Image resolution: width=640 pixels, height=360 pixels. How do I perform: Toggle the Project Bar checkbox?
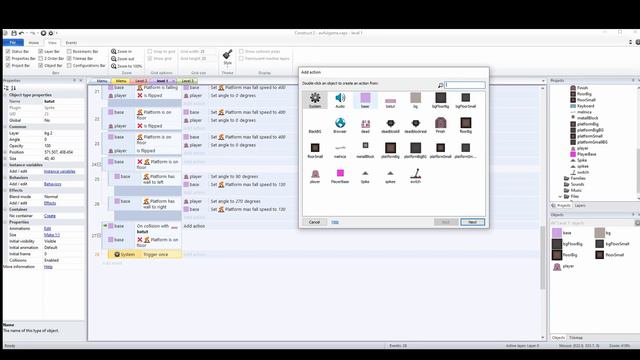click(x=8, y=65)
